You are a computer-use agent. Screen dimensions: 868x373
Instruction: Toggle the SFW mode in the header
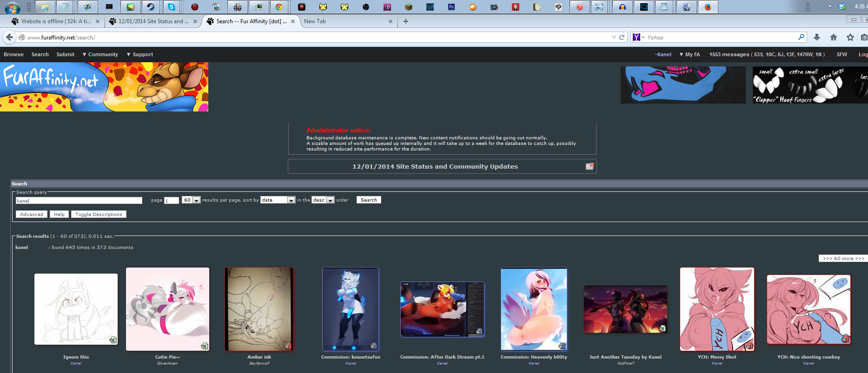click(x=842, y=54)
